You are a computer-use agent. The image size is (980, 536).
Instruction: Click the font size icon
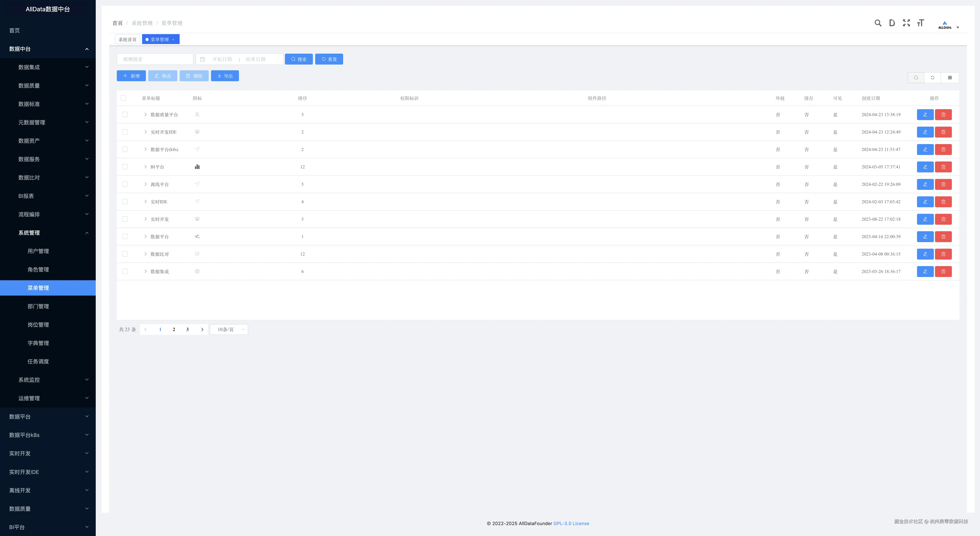(920, 23)
